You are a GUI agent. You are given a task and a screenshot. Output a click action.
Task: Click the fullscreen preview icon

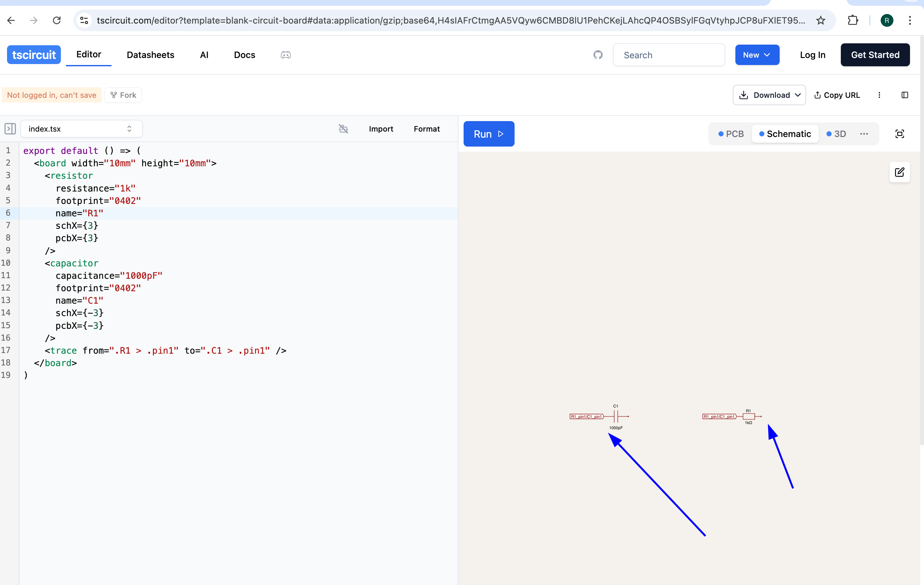point(899,134)
